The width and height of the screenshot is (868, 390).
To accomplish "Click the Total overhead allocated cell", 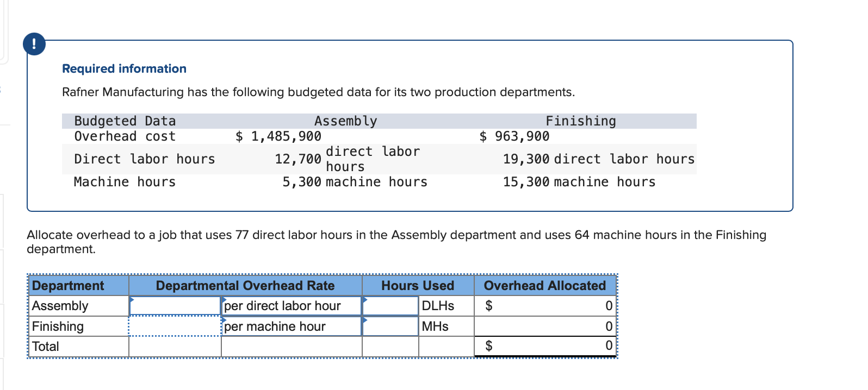I will coord(545,346).
